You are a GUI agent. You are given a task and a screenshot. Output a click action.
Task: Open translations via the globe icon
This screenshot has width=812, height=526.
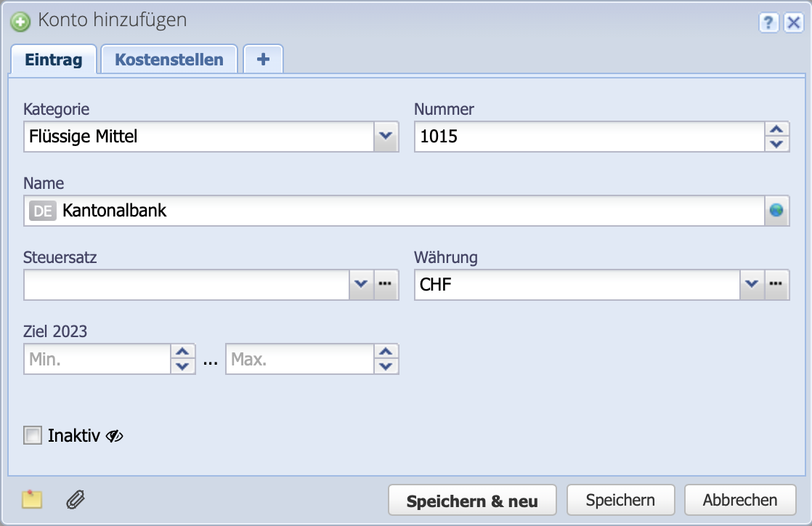(x=777, y=211)
